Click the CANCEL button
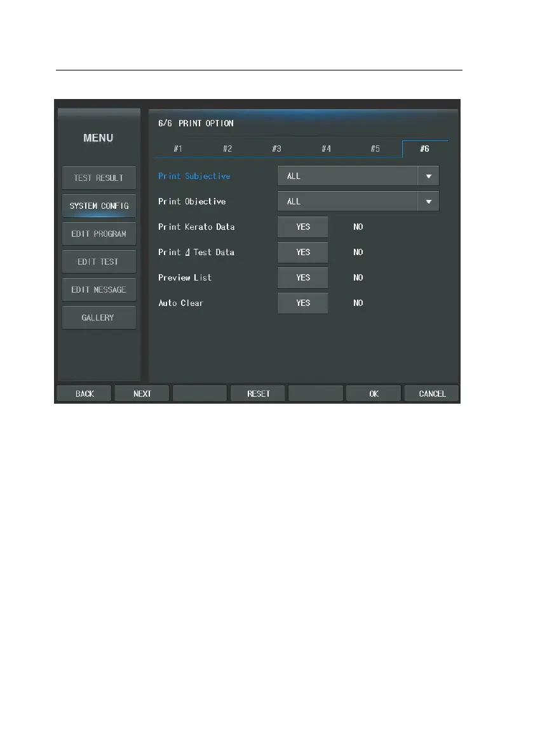The width and height of the screenshot is (533, 756). tap(432, 394)
